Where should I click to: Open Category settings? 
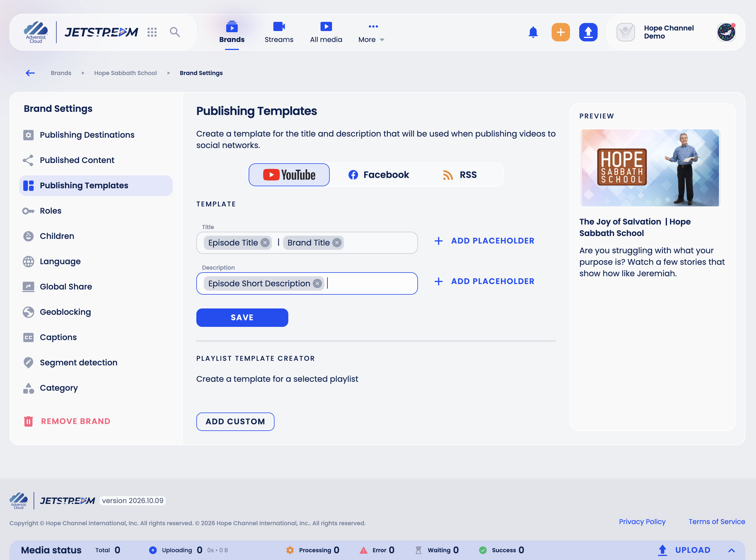pos(96,388)
